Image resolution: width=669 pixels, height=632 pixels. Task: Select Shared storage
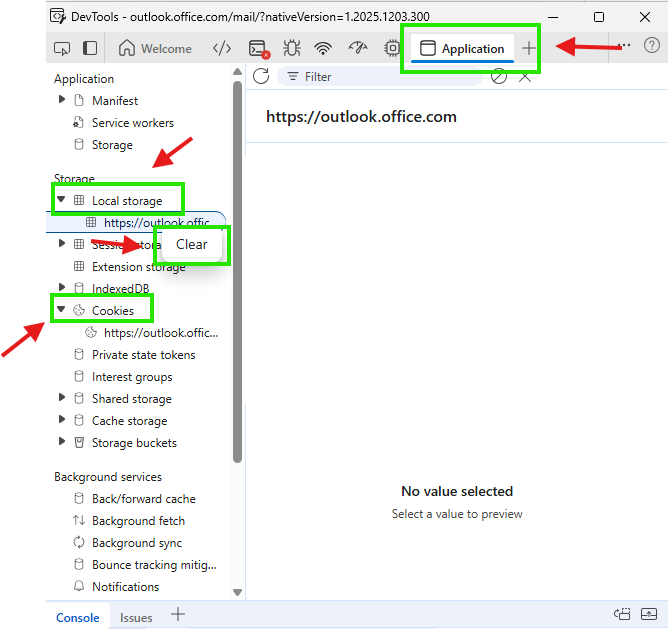click(x=131, y=399)
